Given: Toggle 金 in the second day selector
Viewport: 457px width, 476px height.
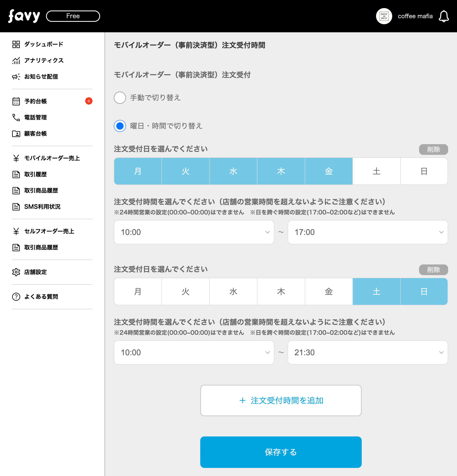Looking at the screenshot, I should (329, 291).
